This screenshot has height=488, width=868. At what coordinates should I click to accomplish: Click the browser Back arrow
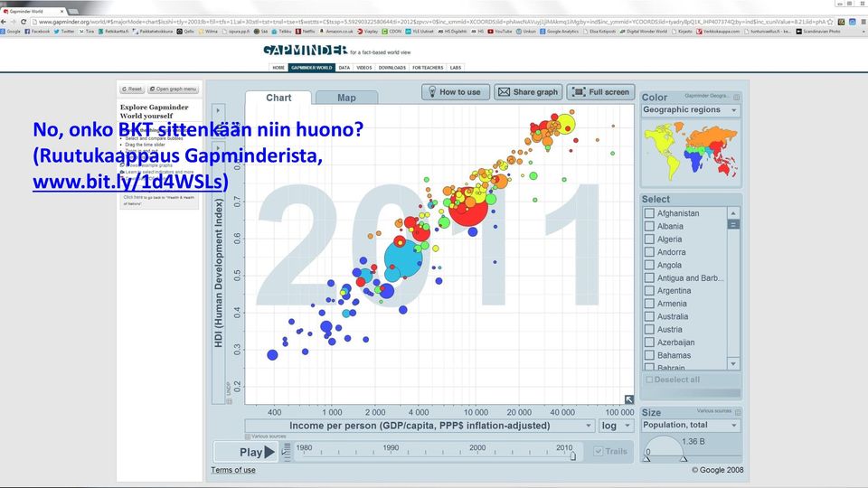[x=4, y=22]
